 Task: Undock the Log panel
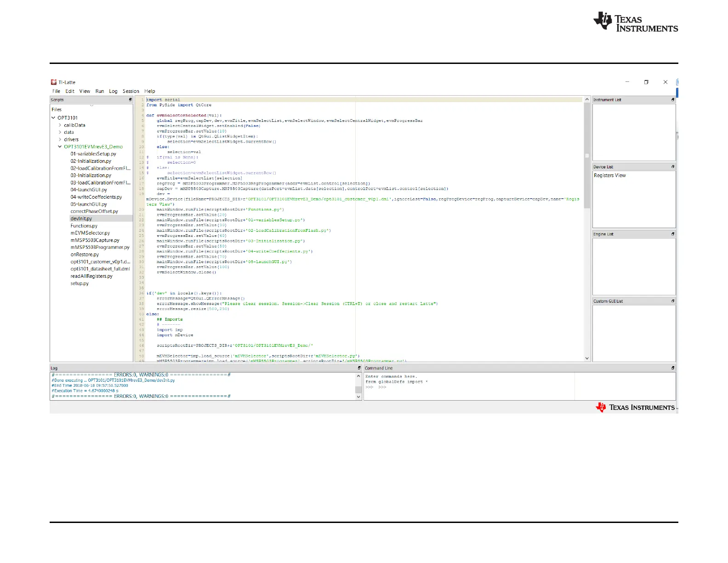(359, 368)
